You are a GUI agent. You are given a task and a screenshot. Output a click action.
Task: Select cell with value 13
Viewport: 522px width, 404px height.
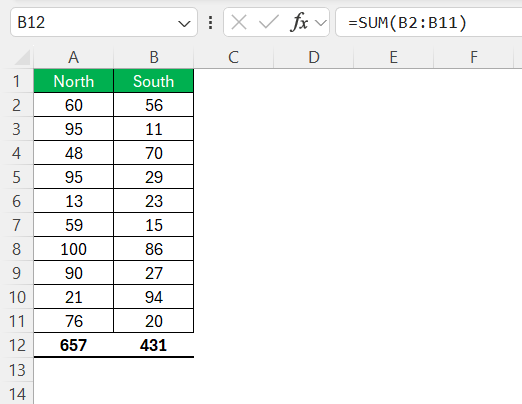click(x=74, y=201)
